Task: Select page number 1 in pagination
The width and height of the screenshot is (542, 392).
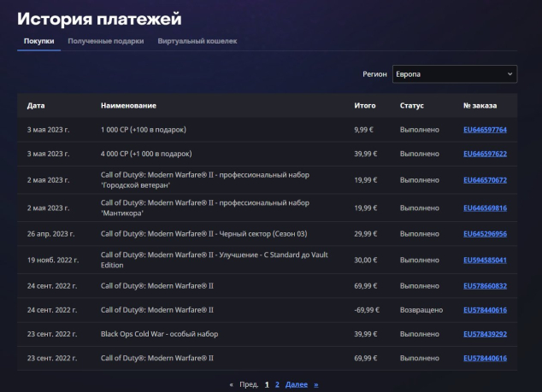Action: point(267,384)
